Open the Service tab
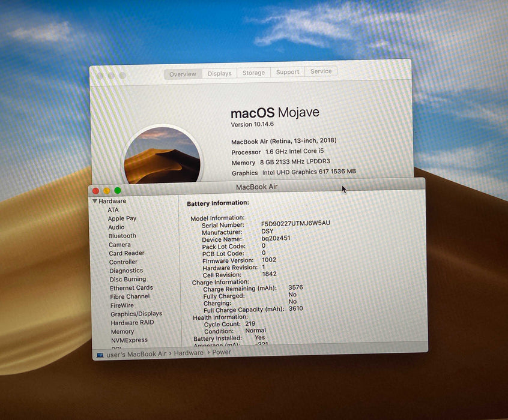This screenshot has height=420, width=508. (321, 71)
